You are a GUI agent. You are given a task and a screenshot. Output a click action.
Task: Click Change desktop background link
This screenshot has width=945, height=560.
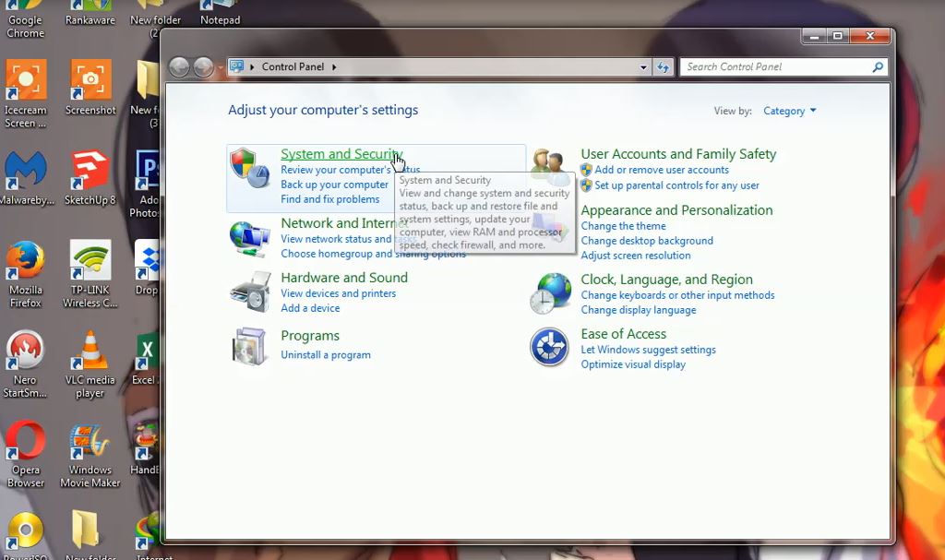coord(647,241)
